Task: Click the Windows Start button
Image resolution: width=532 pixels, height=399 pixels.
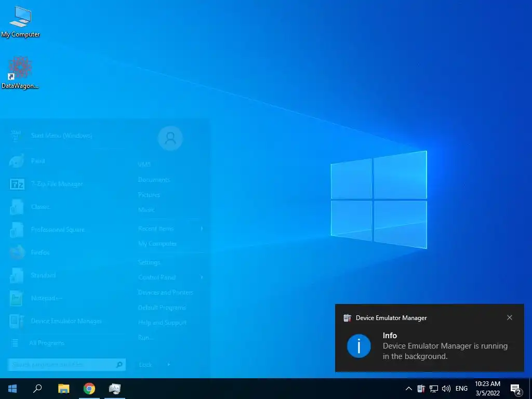Action: [x=12, y=389]
